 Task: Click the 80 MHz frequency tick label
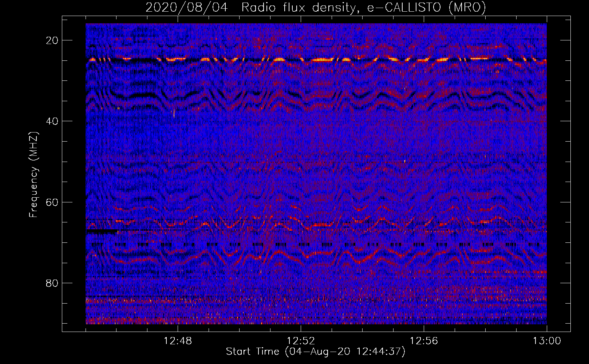point(52,283)
